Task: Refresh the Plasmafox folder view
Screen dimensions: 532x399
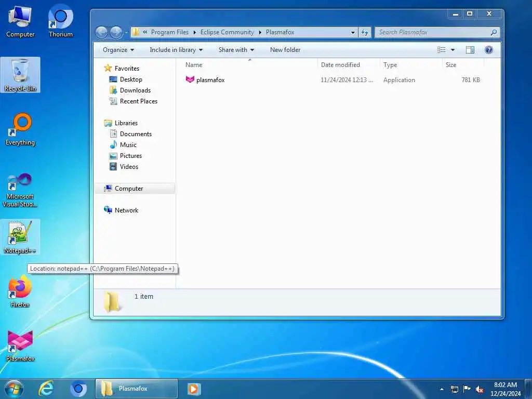Action: (x=365, y=32)
